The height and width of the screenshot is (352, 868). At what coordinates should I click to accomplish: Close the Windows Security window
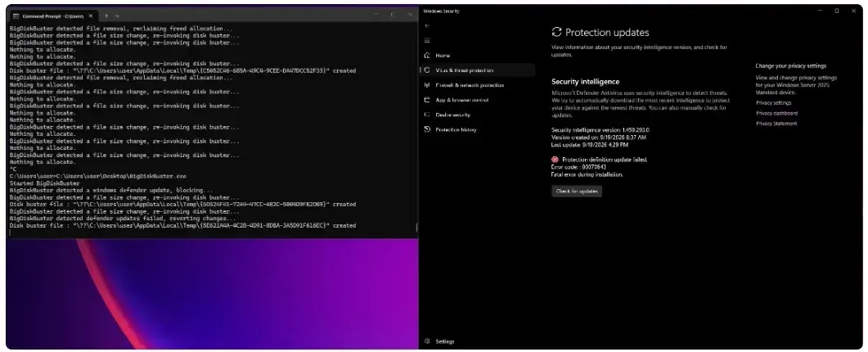coord(853,11)
